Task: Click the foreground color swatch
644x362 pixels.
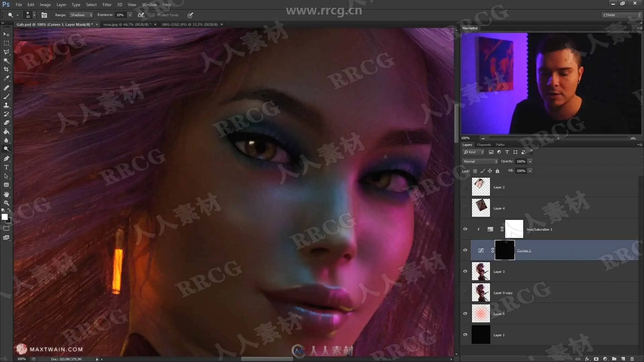Action: (x=4, y=217)
